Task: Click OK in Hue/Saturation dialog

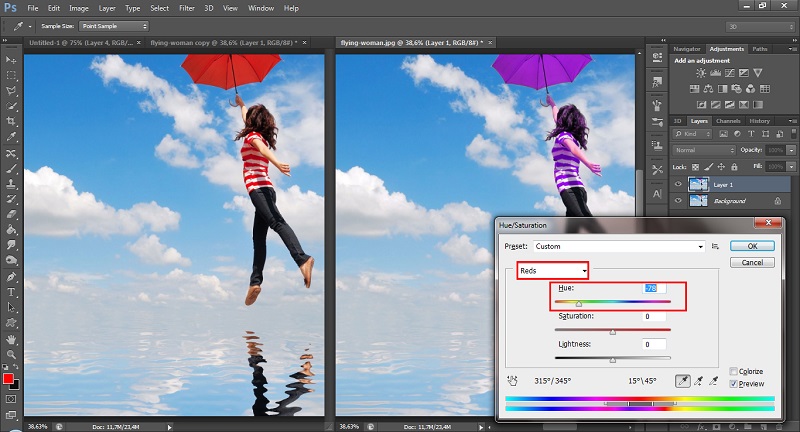Action: tap(753, 246)
